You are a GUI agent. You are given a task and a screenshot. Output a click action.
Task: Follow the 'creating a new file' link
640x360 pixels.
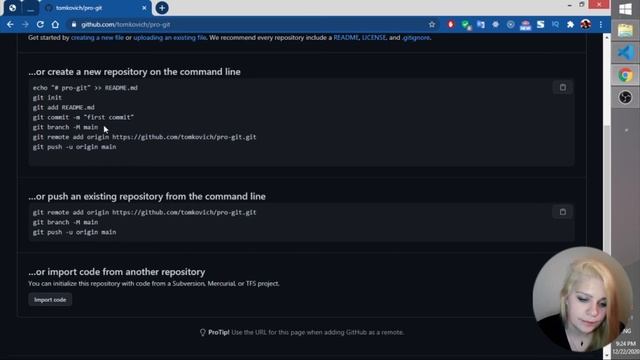97,38
